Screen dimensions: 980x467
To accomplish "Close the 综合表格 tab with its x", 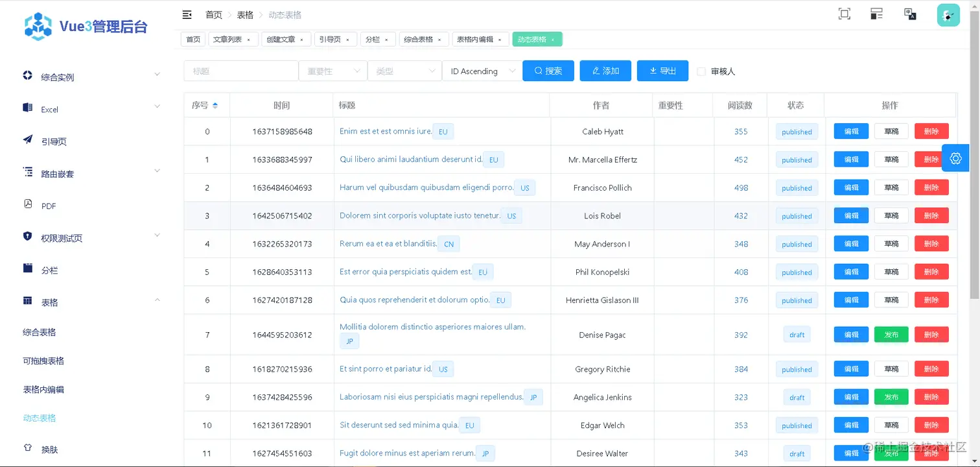I will coord(439,40).
